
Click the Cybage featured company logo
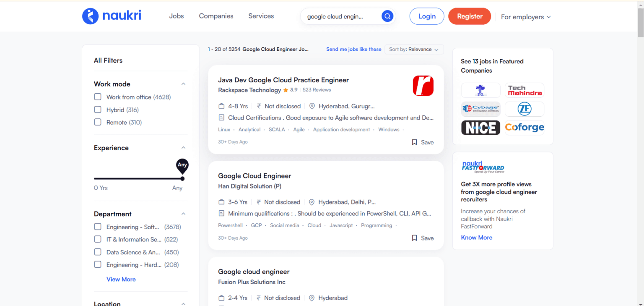[480, 109]
